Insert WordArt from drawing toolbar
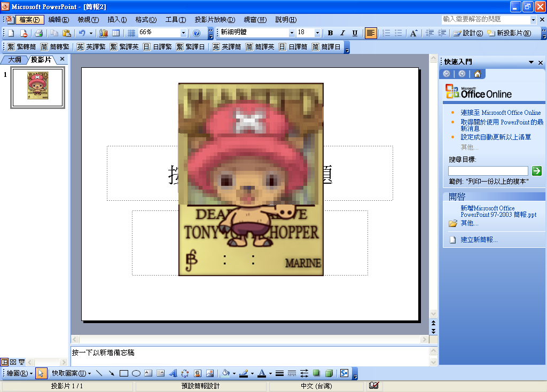547x392 pixels. click(x=173, y=373)
